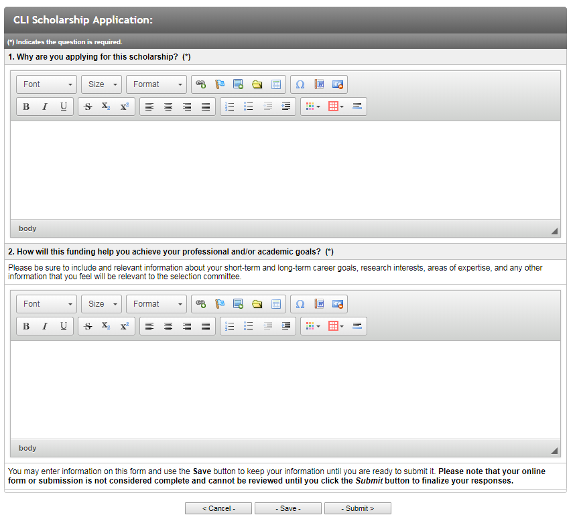
Task: Open Font dropdown in first editor
Action: [x=47, y=84]
